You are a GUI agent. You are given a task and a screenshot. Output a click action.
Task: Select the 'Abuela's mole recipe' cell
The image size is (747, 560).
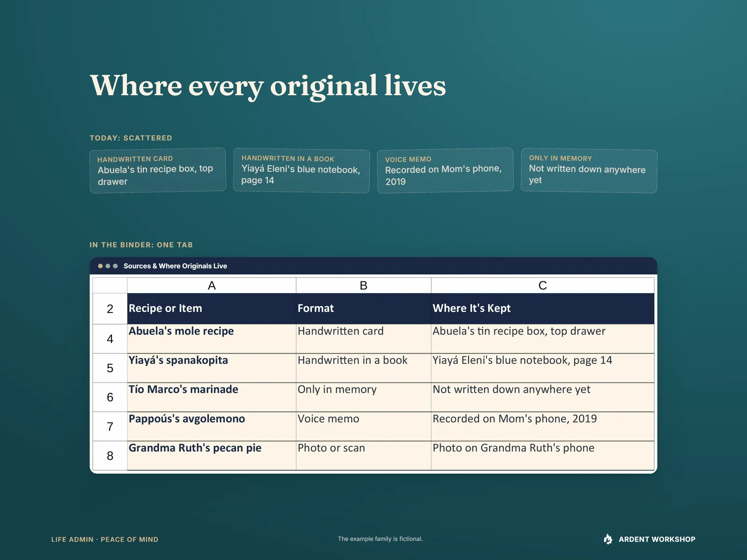click(x=211, y=339)
